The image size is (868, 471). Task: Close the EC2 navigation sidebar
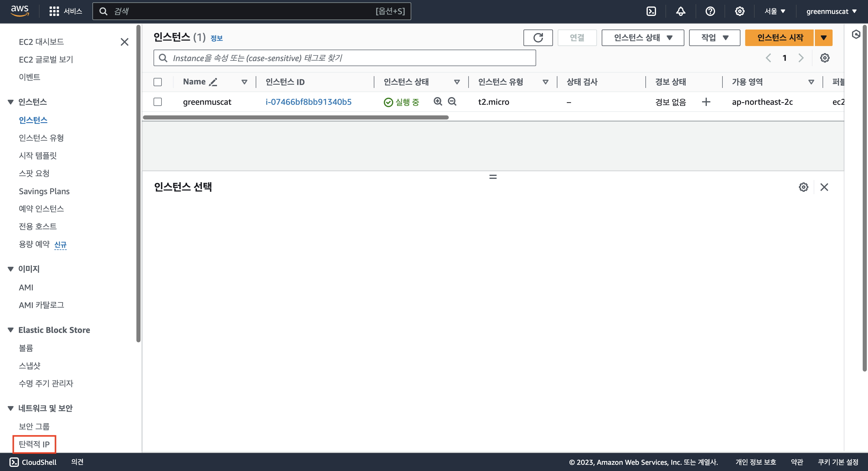coord(125,42)
